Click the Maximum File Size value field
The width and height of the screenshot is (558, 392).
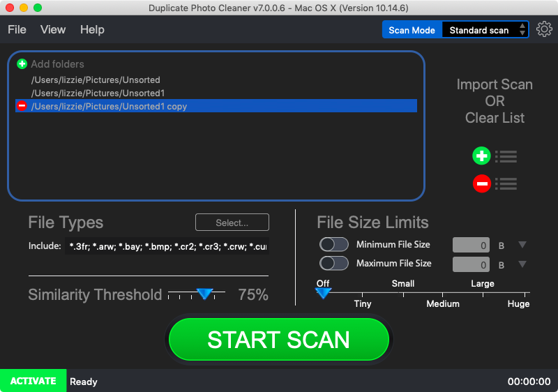pos(471,264)
